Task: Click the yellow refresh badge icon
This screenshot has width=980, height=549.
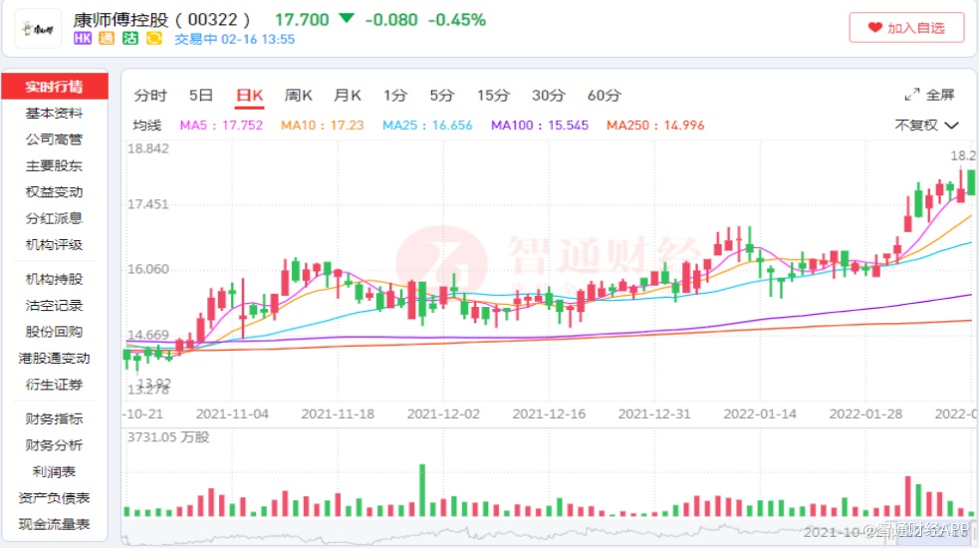Action: pyautogui.click(x=153, y=39)
